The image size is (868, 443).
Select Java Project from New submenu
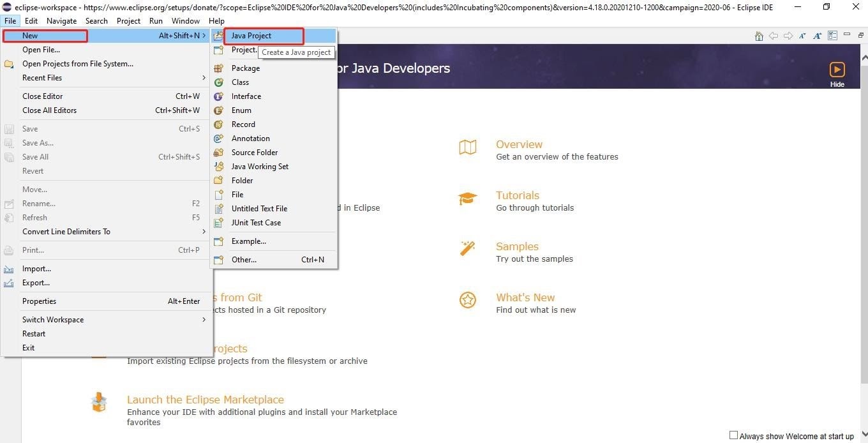(x=251, y=36)
